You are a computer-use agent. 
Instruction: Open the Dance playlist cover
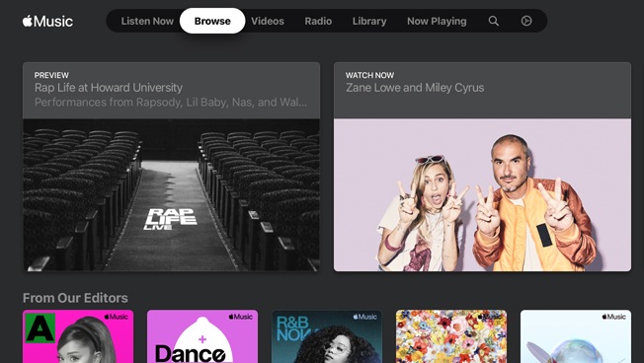click(x=202, y=336)
